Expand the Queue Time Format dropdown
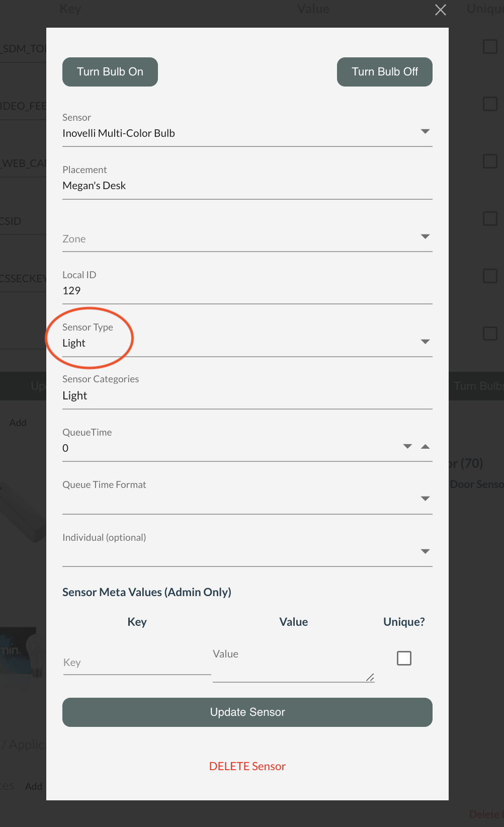Viewport: 504px width, 827px height. click(x=425, y=499)
